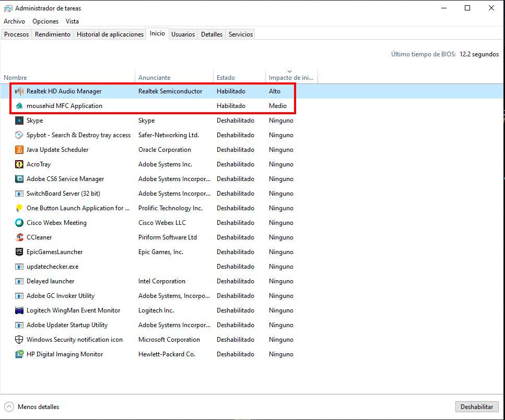Switch to the Procesos tab
This screenshot has height=420, width=505.
(16, 34)
